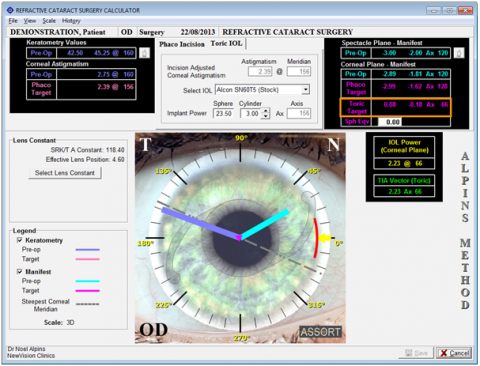Click the Save button
480x366 pixels.
click(x=416, y=353)
